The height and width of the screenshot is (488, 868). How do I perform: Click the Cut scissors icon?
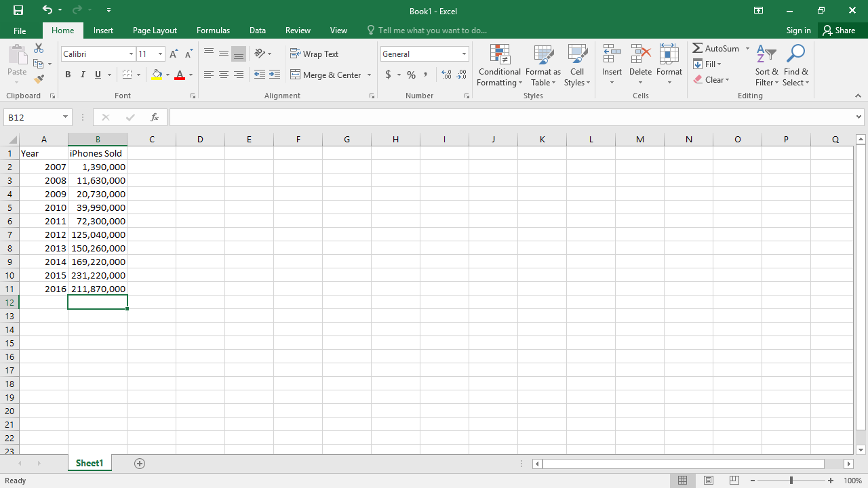pos(39,48)
